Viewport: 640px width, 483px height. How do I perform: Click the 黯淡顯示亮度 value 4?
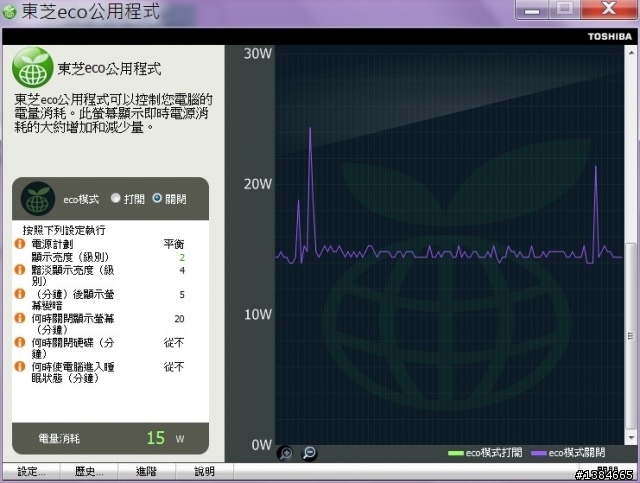[182, 270]
